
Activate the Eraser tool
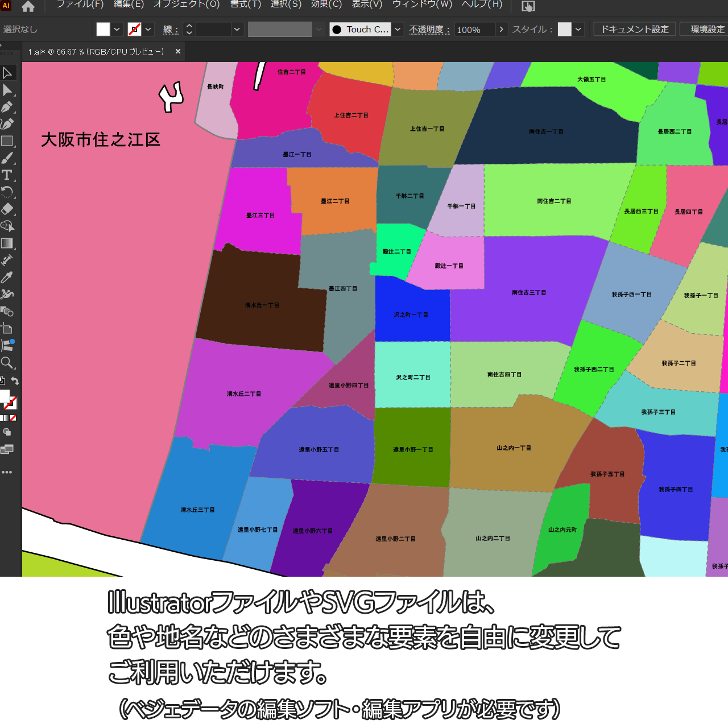point(7,209)
